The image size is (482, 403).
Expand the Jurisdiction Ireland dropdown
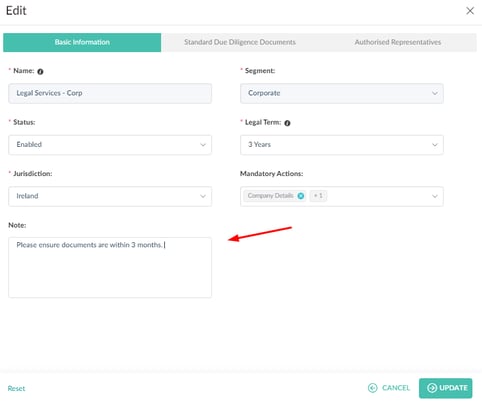pos(110,196)
